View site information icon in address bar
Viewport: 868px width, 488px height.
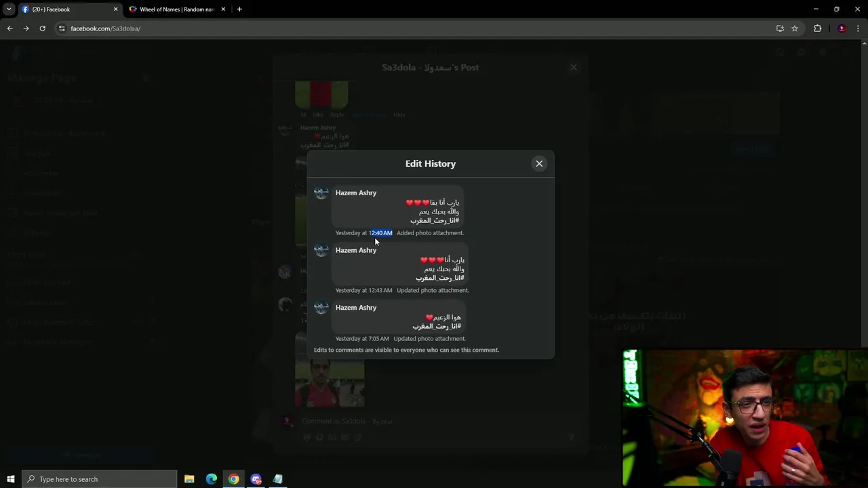[62, 28]
